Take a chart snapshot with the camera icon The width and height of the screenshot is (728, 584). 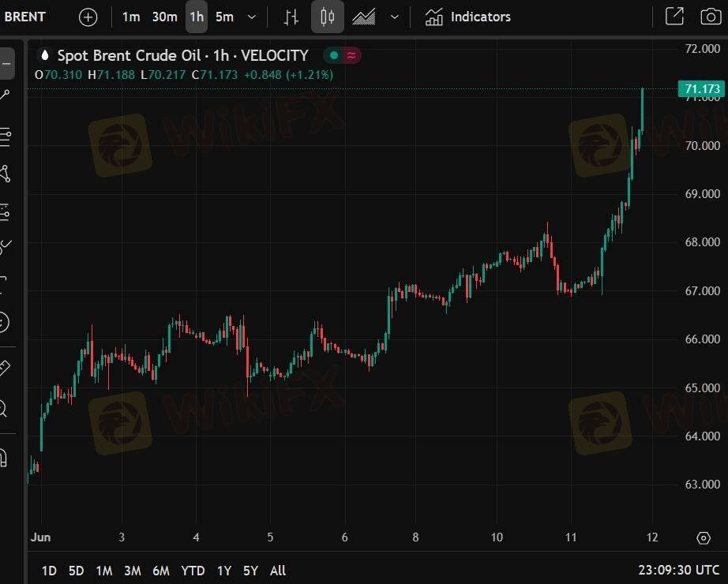pos(711,17)
